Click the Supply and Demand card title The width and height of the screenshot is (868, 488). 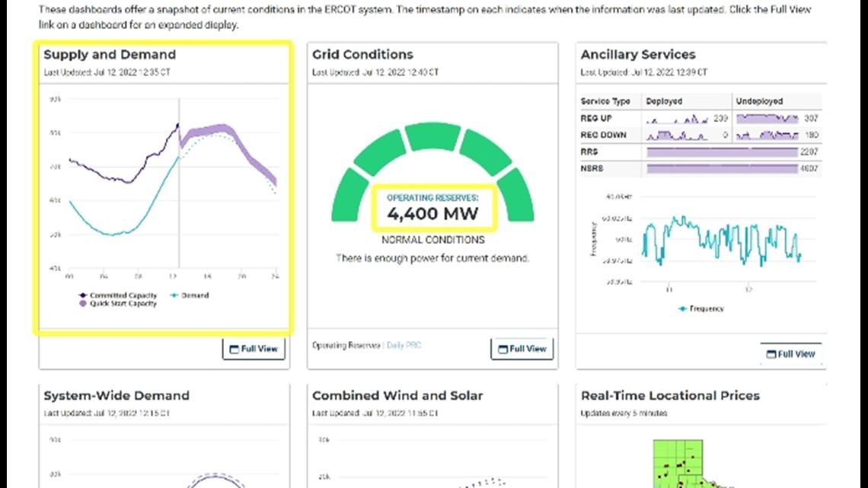[110, 55]
